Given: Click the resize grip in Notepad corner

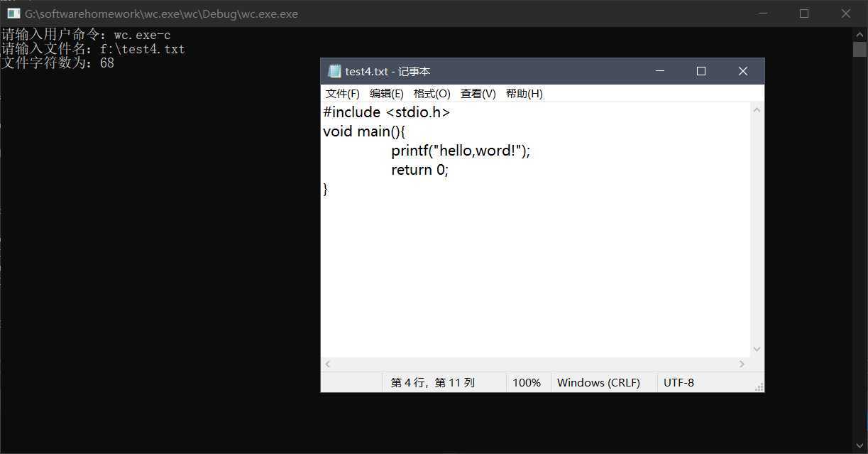Looking at the screenshot, I should tap(759, 387).
